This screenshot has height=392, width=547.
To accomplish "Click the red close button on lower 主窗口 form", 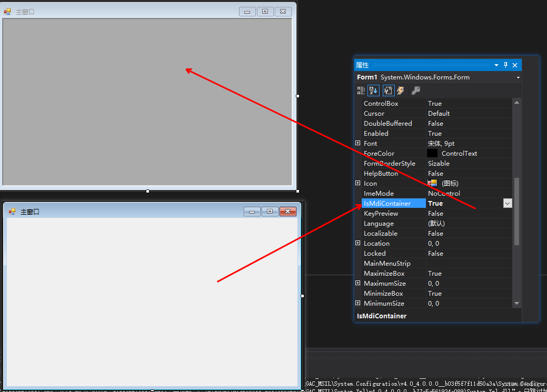I will 288,212.
